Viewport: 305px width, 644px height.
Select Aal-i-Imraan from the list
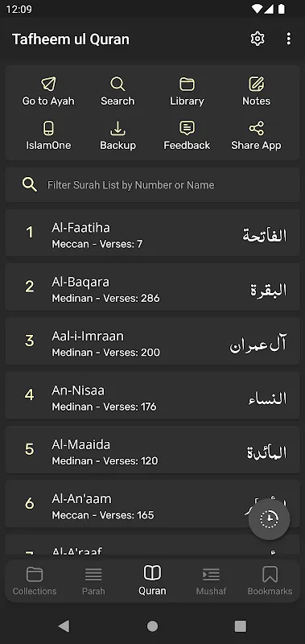[152, 341]
